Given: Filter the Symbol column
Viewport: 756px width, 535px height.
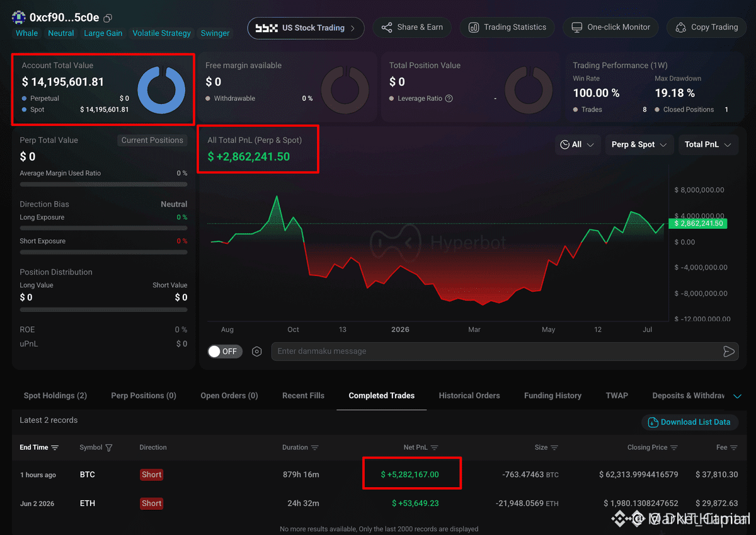Looking at the screenshot, I should point(109,448).
